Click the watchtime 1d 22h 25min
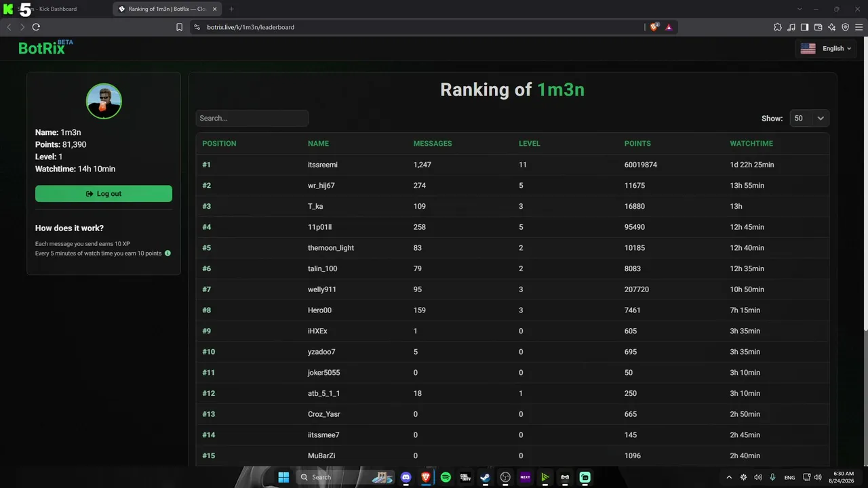 click(x=752, y=165)
